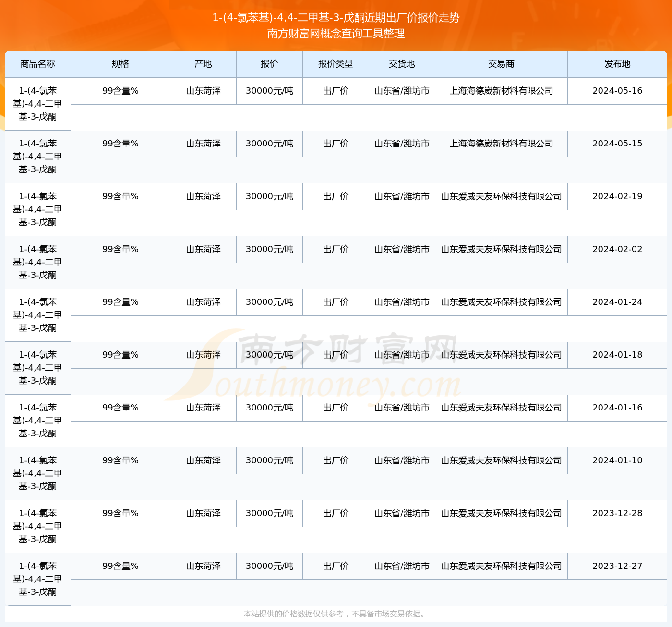The width and height of the screenshot is (672, 627).
Task: Click 出厂价 in the 2024-01-10 row
Action: 336,460
